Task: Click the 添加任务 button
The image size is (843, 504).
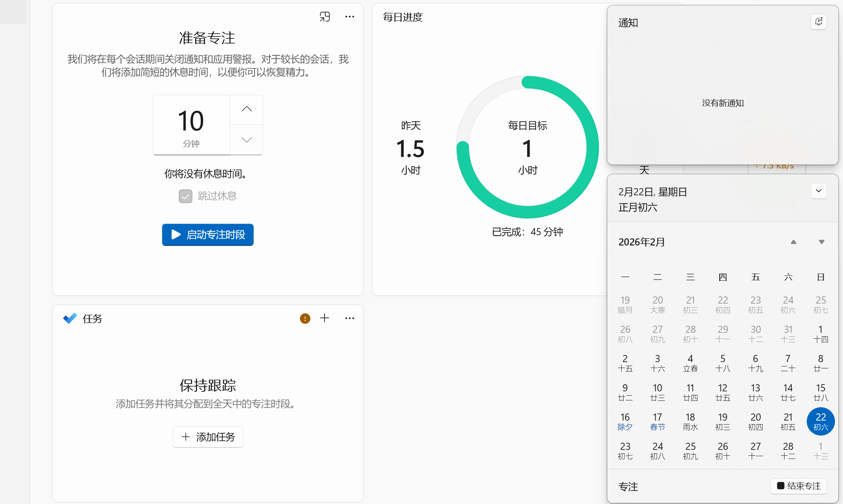Action: (x=208, y=437)
